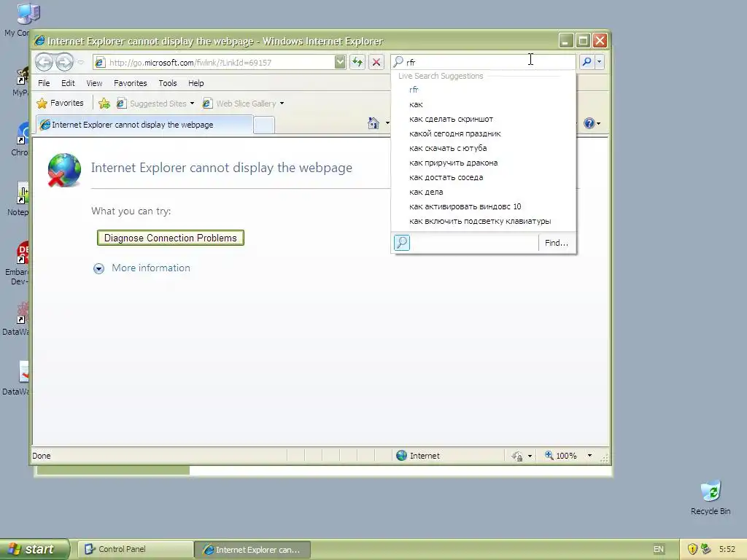The image size is (747, 560).
Task: Maximize the Internet Explorer window
Action: point(583,41)
